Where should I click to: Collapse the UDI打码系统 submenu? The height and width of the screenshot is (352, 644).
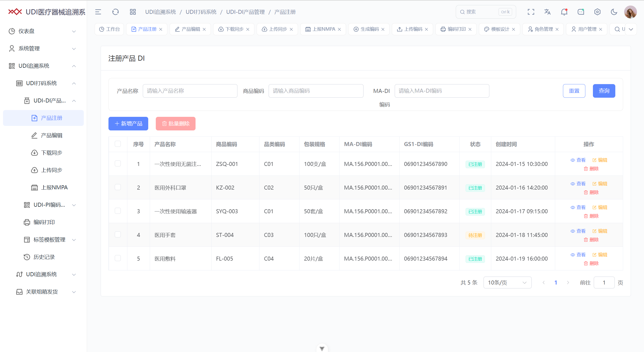point(43,83)
